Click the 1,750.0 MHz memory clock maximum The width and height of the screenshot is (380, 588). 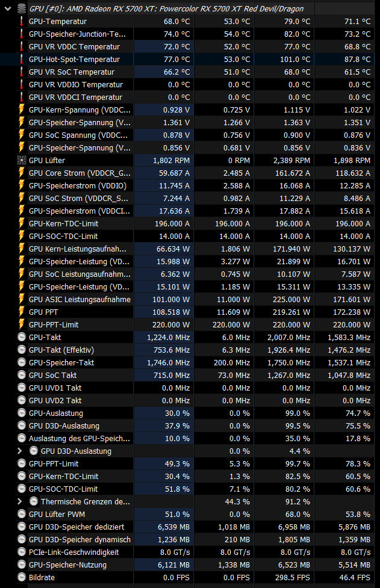click(289, 363)
